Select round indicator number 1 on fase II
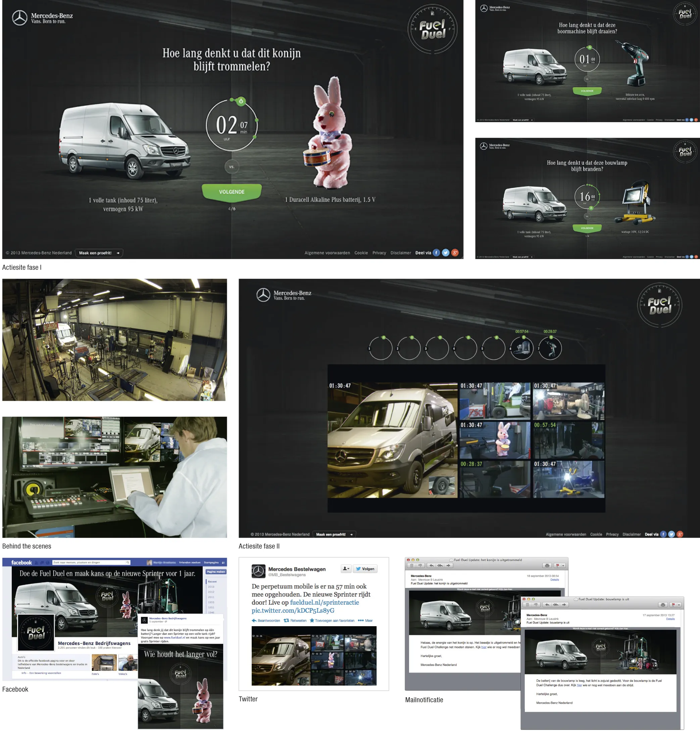 pos(381,348)
